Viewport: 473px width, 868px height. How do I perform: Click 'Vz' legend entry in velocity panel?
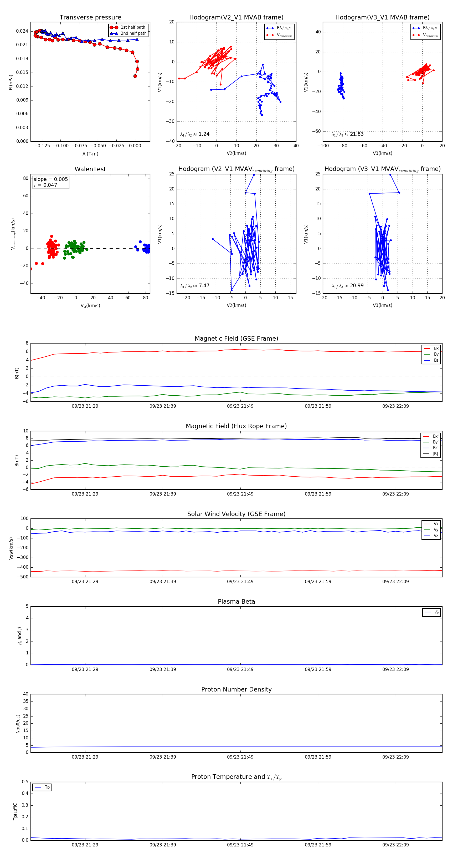pos(431,536)
